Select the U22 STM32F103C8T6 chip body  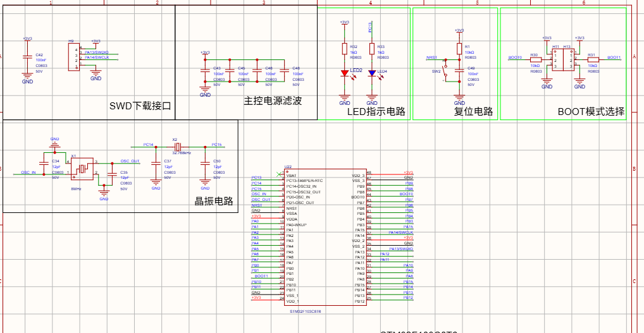pyautogui.click(x=320, y=238)
